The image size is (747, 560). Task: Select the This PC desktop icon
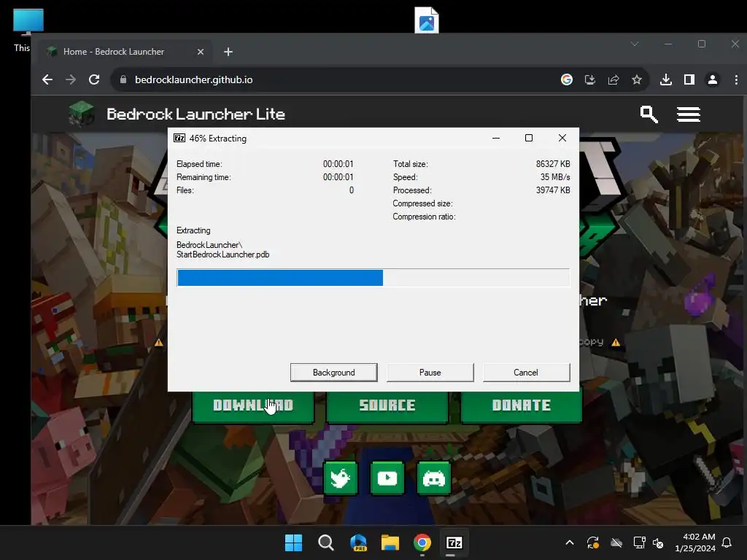(x=27, y=29)
